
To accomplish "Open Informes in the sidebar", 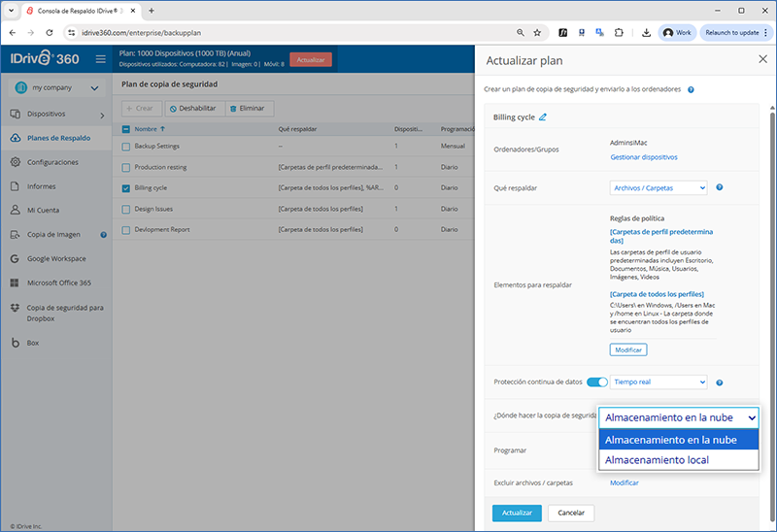I will click(41, 186).
